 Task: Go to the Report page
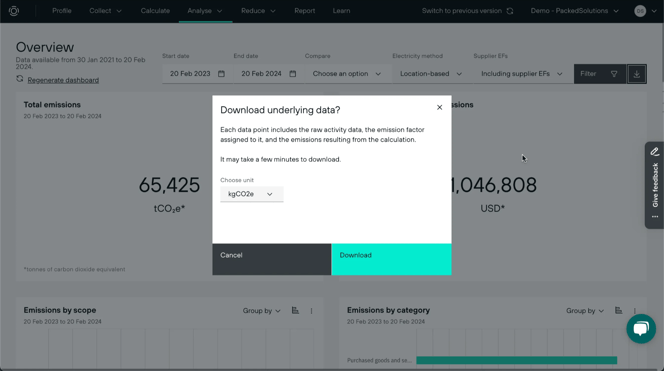(304, 11)
